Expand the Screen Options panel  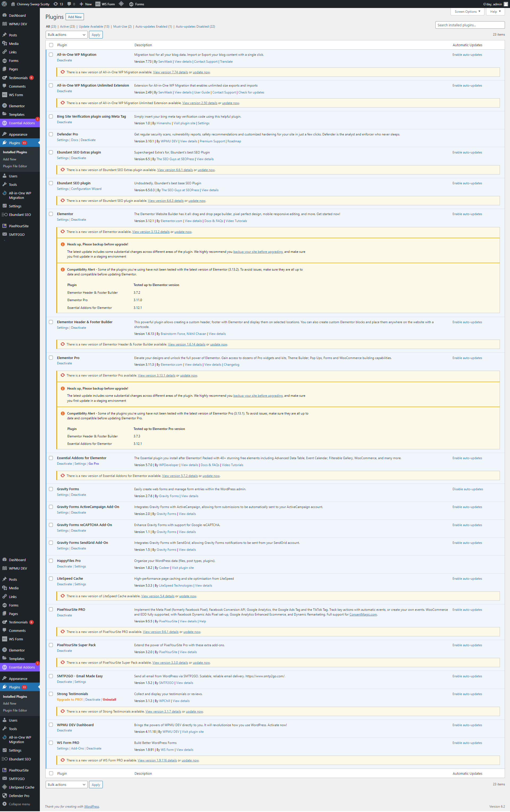click(x=467, y=11)
